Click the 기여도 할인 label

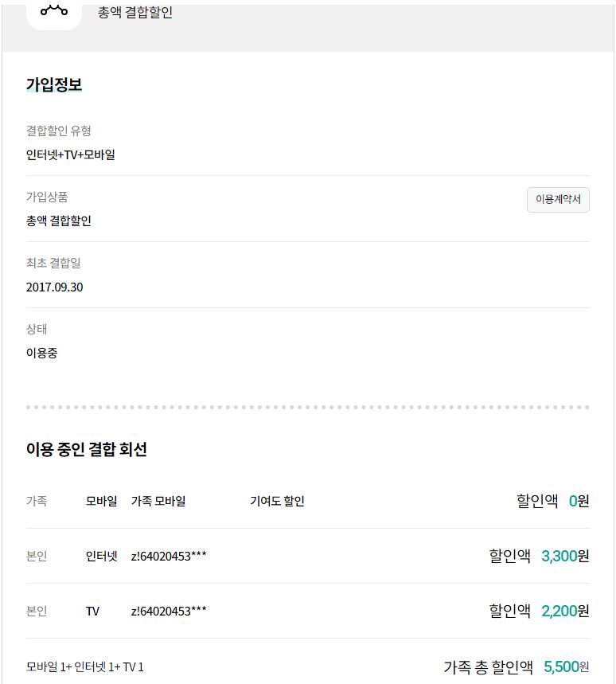click(277, 501)
